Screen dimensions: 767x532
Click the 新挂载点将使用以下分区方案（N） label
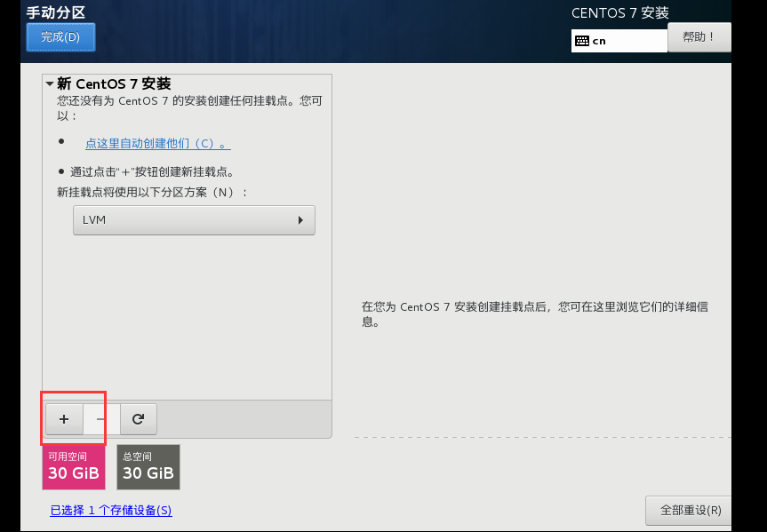(152, 192)
